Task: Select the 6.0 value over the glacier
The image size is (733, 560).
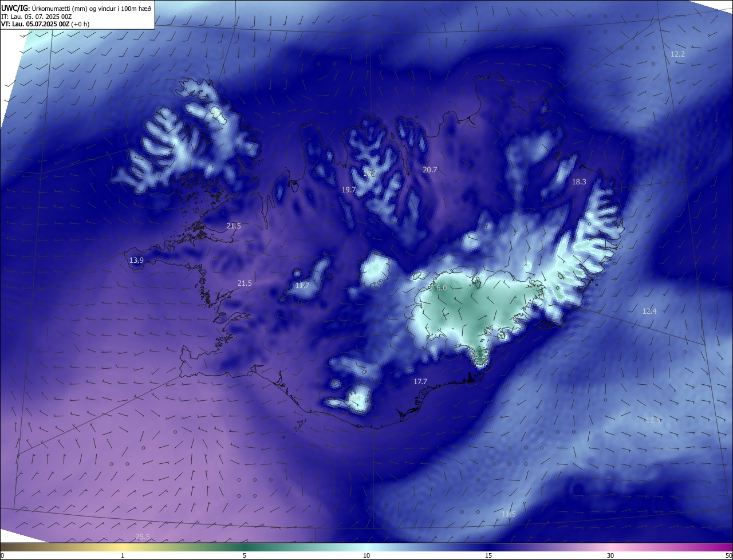Action: click(442, 287)
